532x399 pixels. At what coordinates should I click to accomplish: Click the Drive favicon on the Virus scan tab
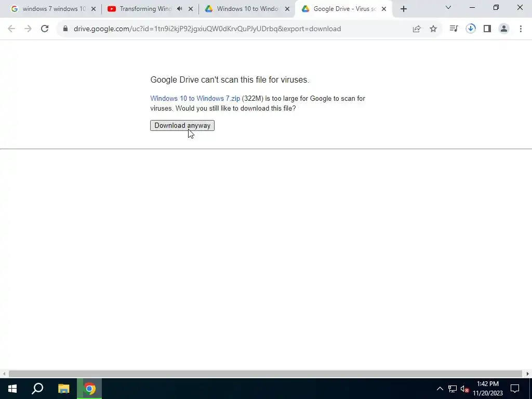point(305,9)
